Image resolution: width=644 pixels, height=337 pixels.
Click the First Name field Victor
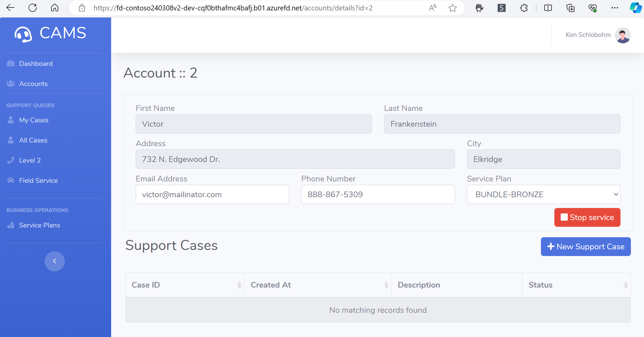point(254,124)
